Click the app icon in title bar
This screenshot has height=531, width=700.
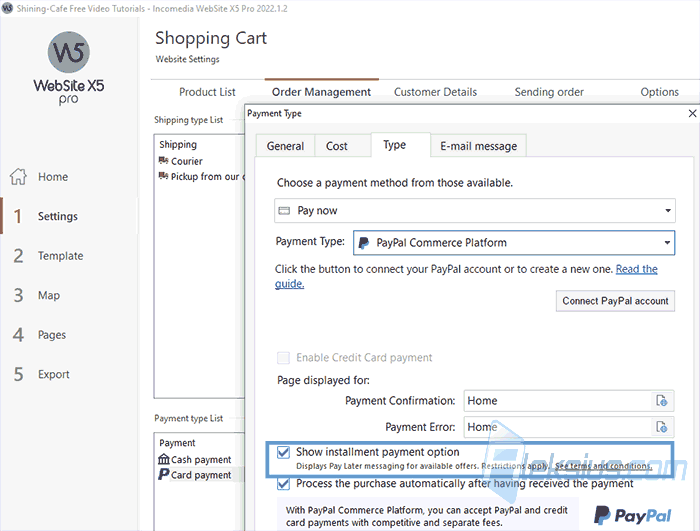click(7, 8)
